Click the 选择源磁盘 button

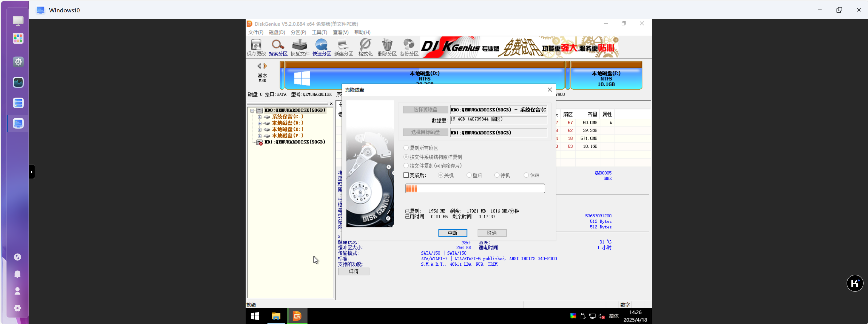click(x=426, y=110)
